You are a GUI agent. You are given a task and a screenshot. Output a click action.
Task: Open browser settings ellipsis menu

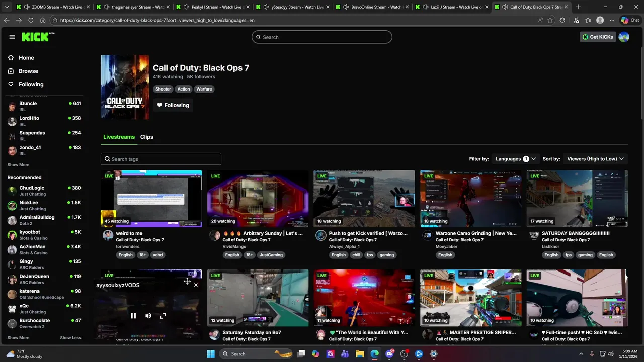click(x=612, y=20)
